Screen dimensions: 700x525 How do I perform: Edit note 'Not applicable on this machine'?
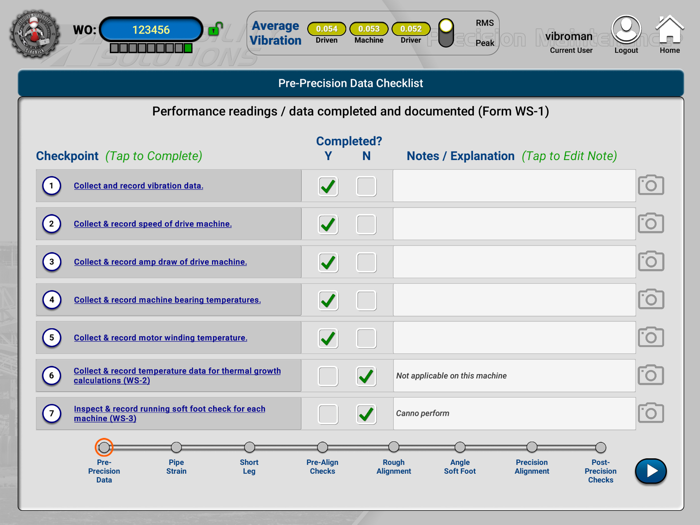click(514, 375)
